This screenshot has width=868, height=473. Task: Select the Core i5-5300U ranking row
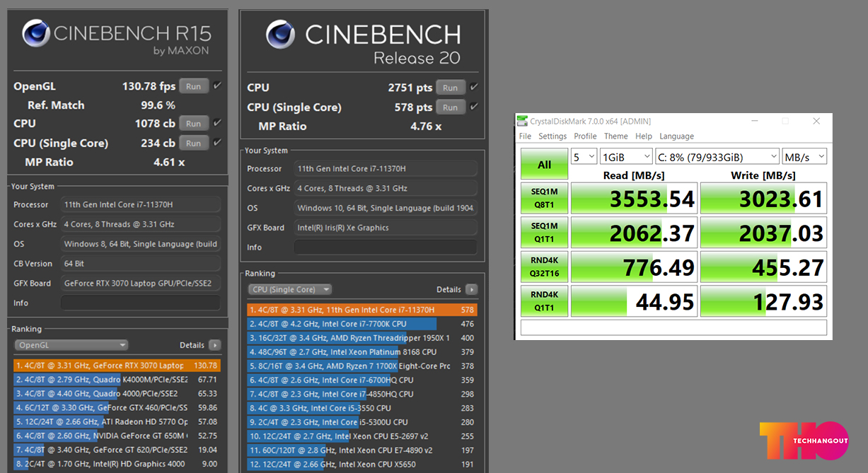click(362, 422)
